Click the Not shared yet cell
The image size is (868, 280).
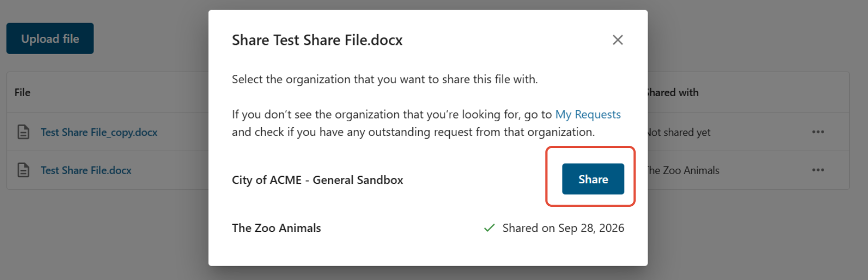coord(679,133)
